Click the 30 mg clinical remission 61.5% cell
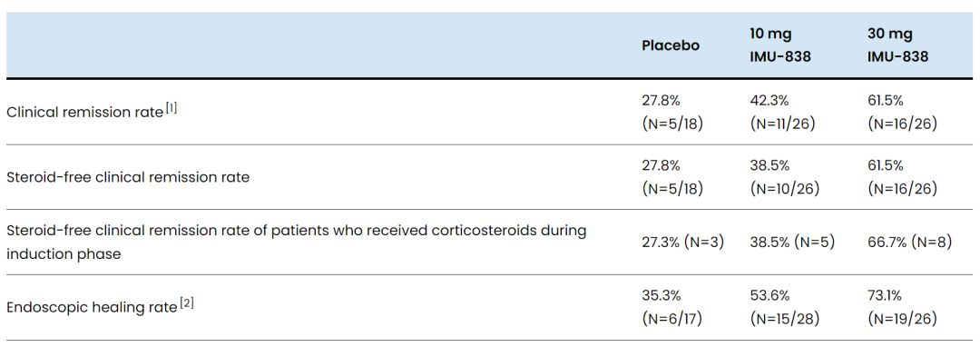 pos(903,113)
